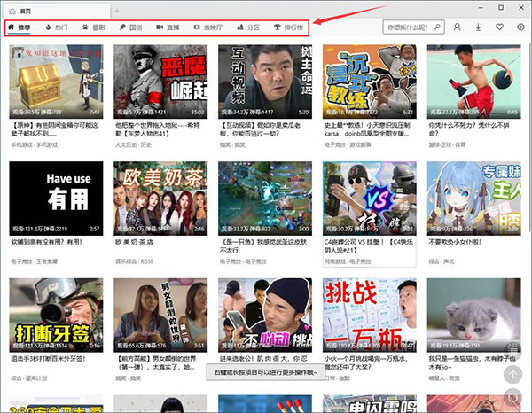Switch to the 分区 tab
The height and width of the screenshot is (413, 532).
tap(252, 27)
